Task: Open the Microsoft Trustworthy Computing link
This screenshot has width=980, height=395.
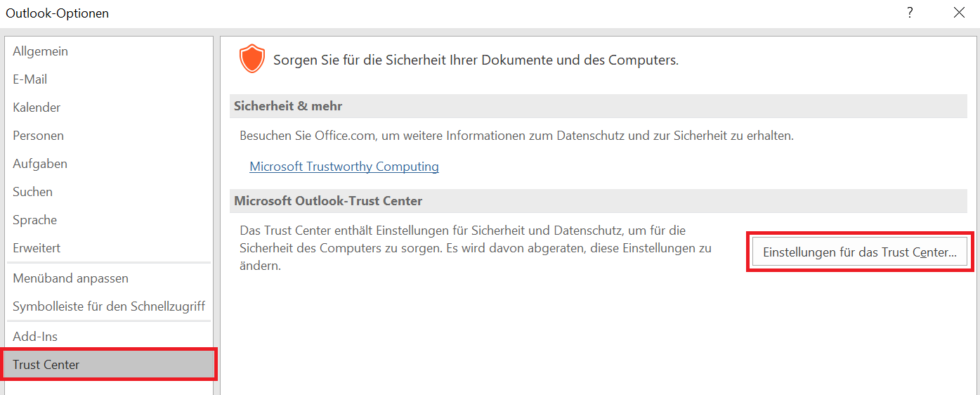Action: (344, 167)
